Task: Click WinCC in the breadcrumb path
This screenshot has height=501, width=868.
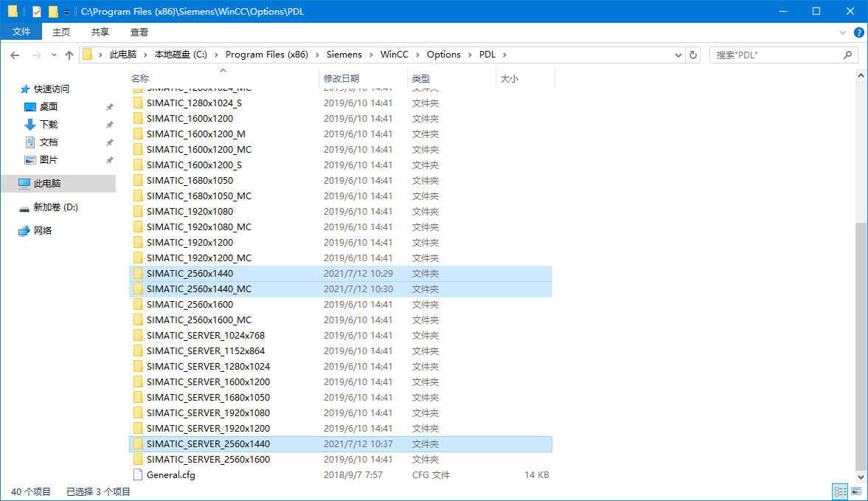Action: point(394,55)
